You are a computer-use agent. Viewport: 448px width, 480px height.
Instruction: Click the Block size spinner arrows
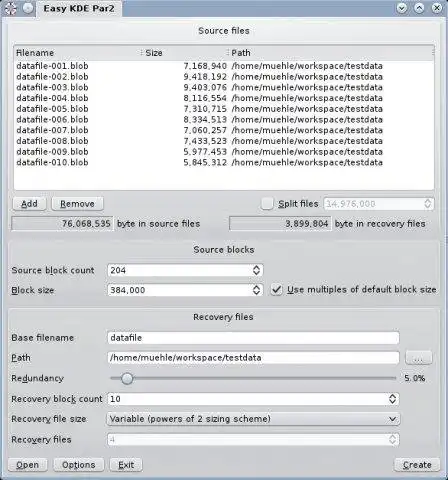256,290
